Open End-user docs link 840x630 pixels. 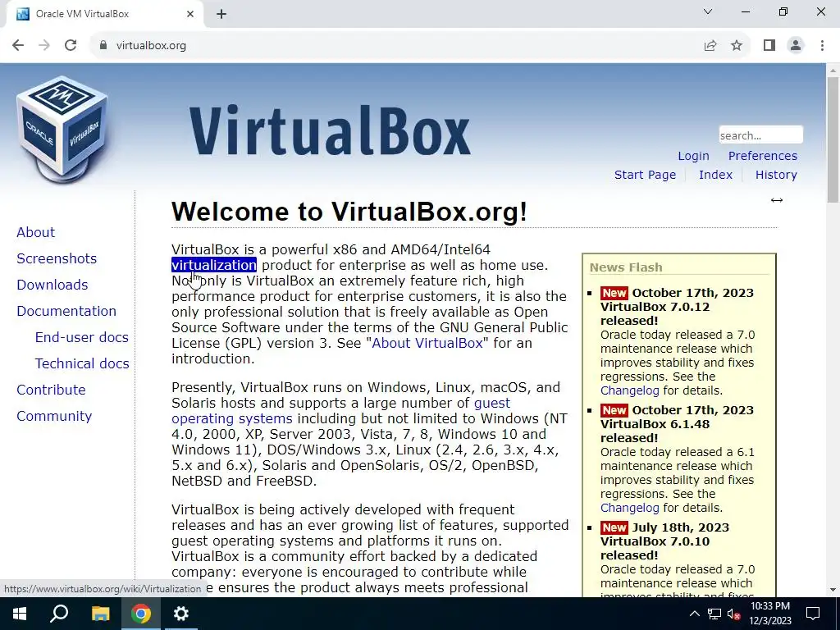pyautogui.click(x=82, y=337)
